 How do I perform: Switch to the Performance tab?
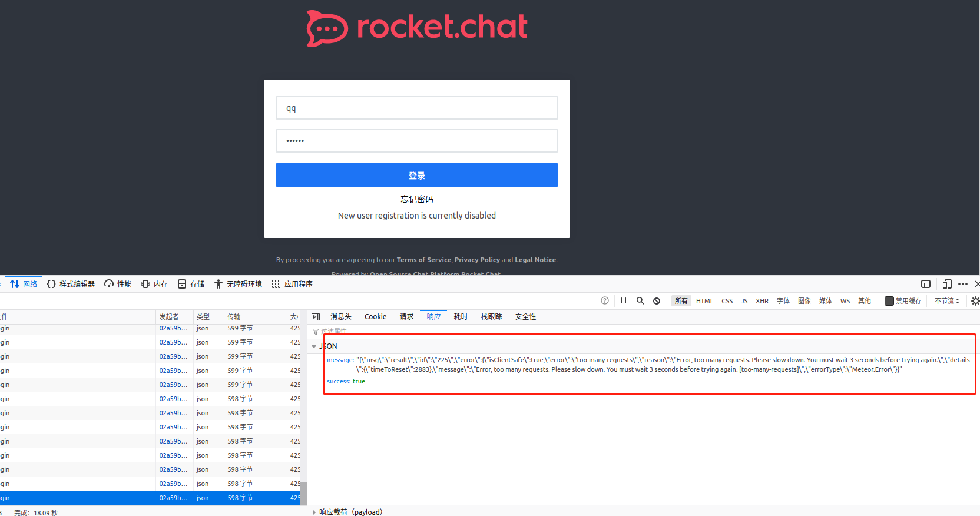(118, 284)
